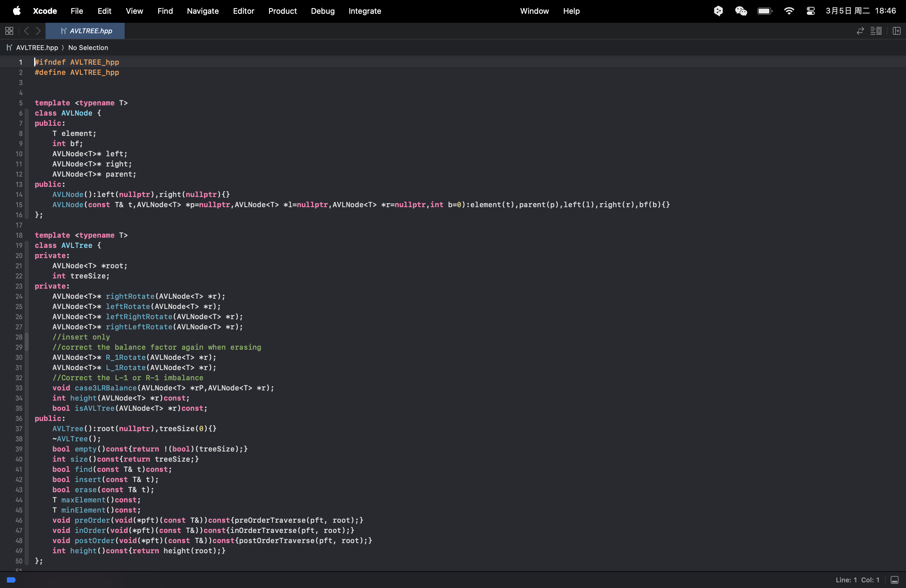Open the View menu
The height and width of the screenshot is (588, 906).
(135, 11)
